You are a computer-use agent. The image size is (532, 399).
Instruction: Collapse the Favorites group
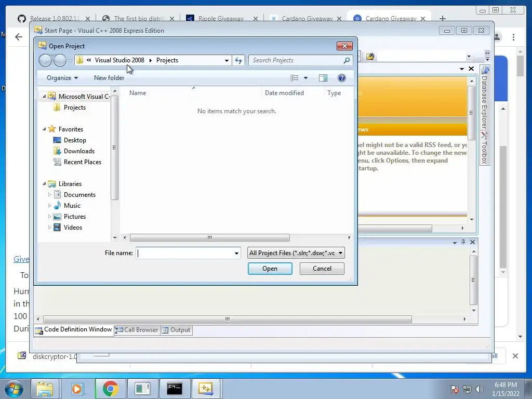click(x=44, y=129)
